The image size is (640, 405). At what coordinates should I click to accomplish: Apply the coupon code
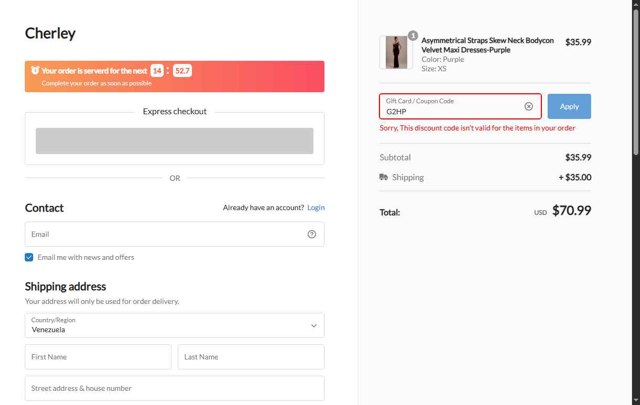pos(569,107)
